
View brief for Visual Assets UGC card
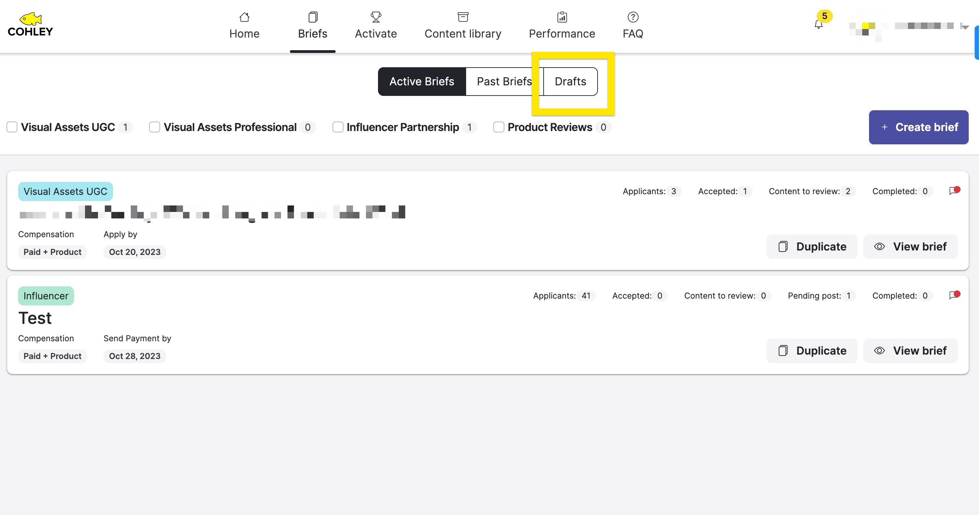tap(910, 246)
